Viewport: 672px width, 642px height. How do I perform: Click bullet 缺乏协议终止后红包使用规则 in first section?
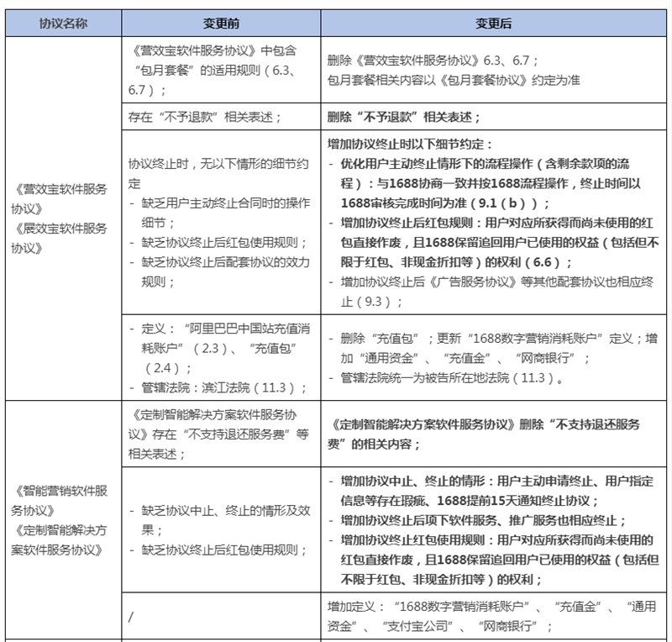pos(218,242)
